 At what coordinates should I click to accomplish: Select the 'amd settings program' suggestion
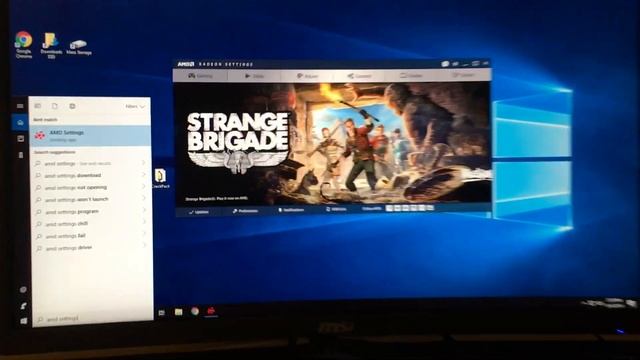click(x=90, y=212)
